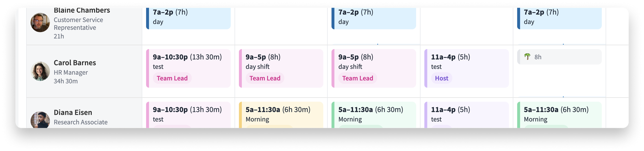Click the Carol Barnes name link
644x151 pixels.
(x=75, y=63)
